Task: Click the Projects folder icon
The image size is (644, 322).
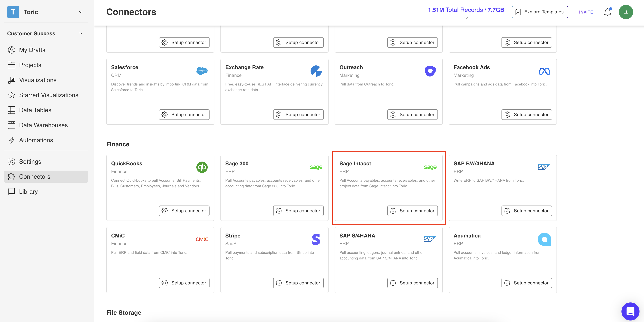Action: tap(11, 65)
